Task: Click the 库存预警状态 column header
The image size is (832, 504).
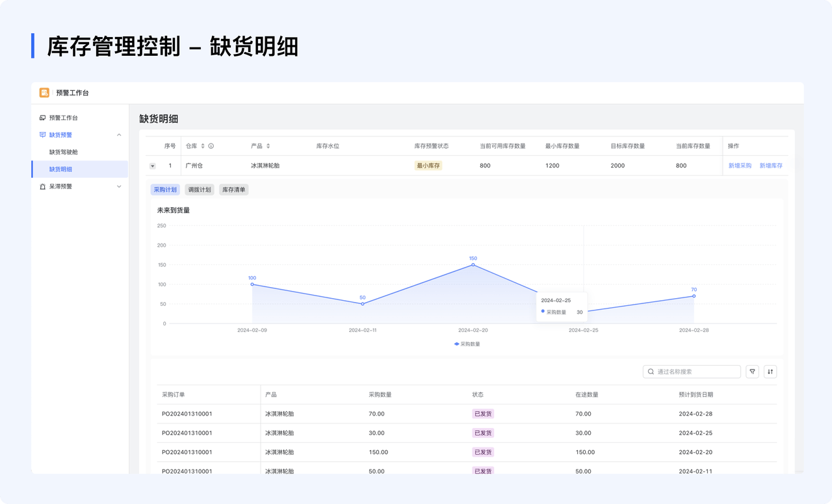Action: (x=432, y=146)
